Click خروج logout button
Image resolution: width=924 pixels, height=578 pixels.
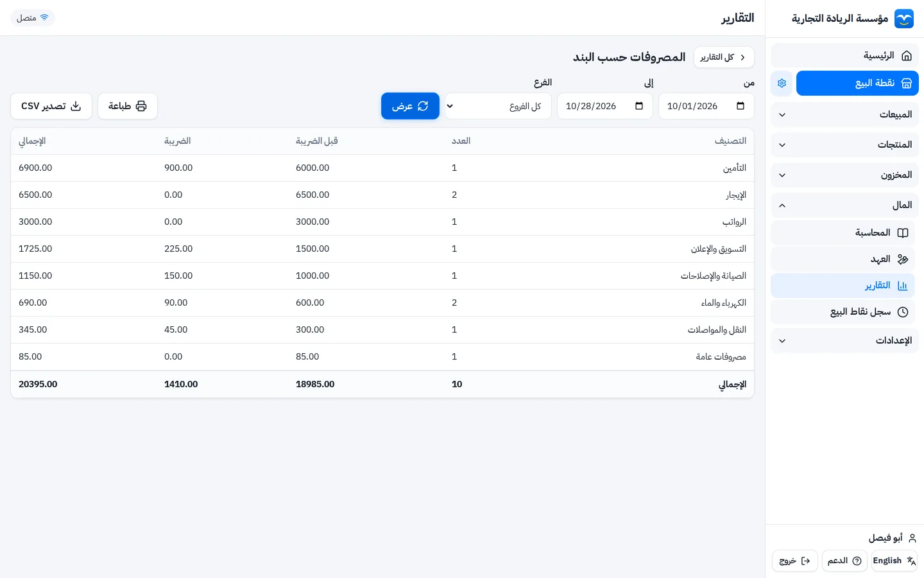coord(794,561)
